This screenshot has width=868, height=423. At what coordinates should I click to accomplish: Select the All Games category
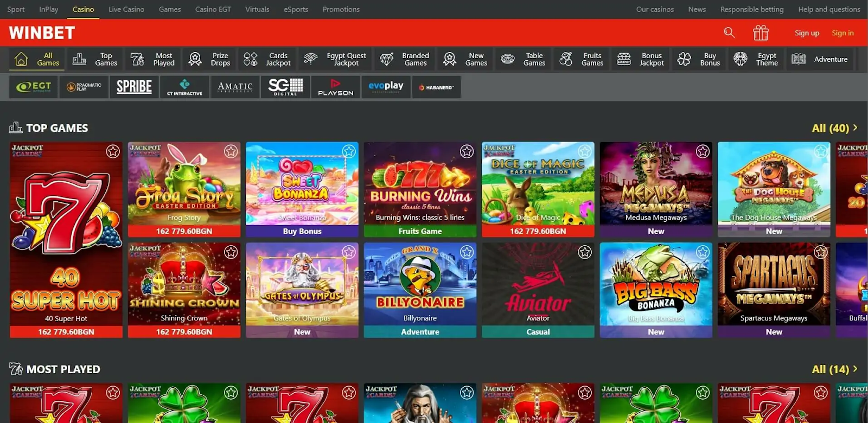(37, 59)
